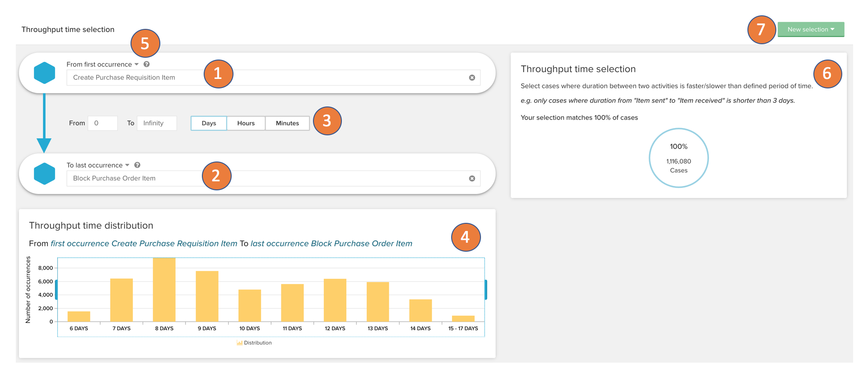Clear the Block Purchase Order Item field
The height and width of the screenshot is (378, 868).
click(472, 179)
